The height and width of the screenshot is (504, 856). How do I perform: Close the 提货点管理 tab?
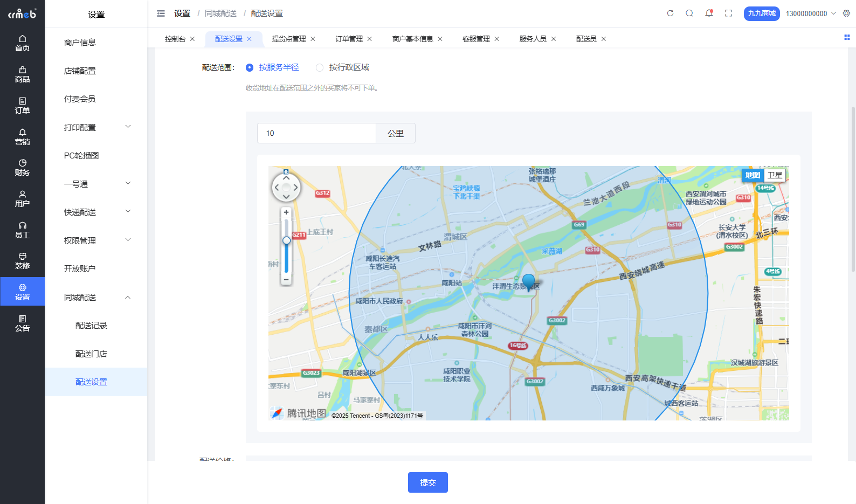(x=313, y=39)
